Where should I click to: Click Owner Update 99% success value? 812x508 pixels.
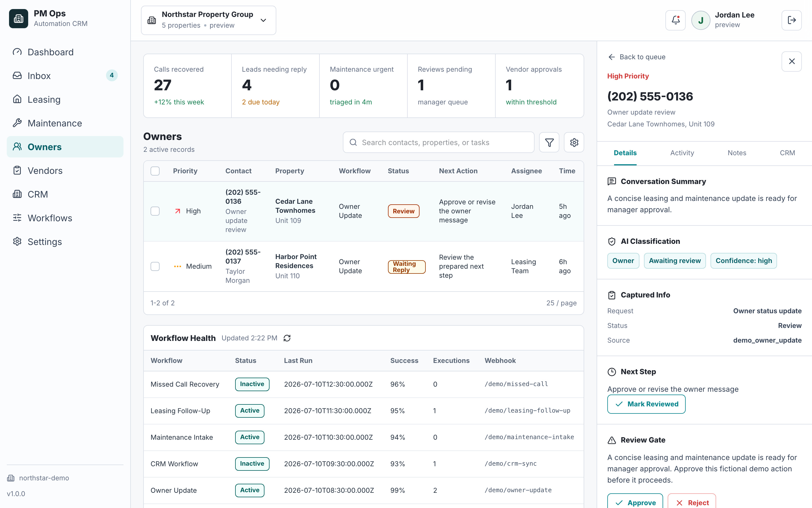coord(397,490)
